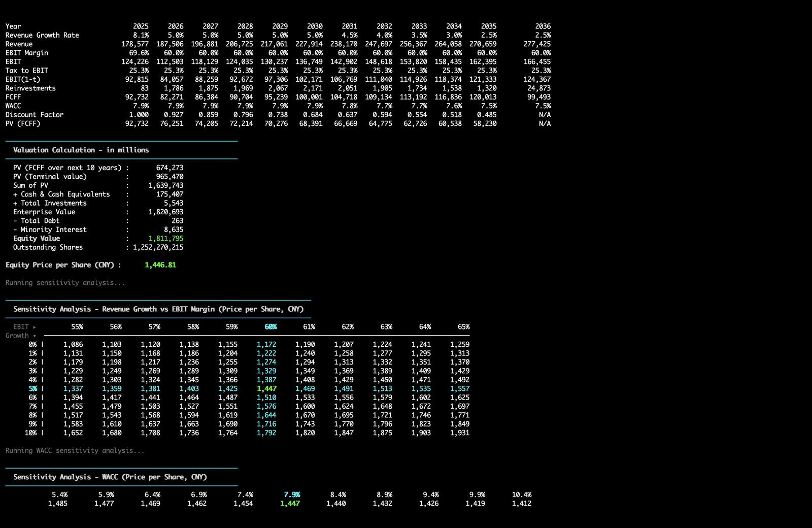
Task: Click '1,086' in the 0% growth row
Action: (x=73, y=344)
